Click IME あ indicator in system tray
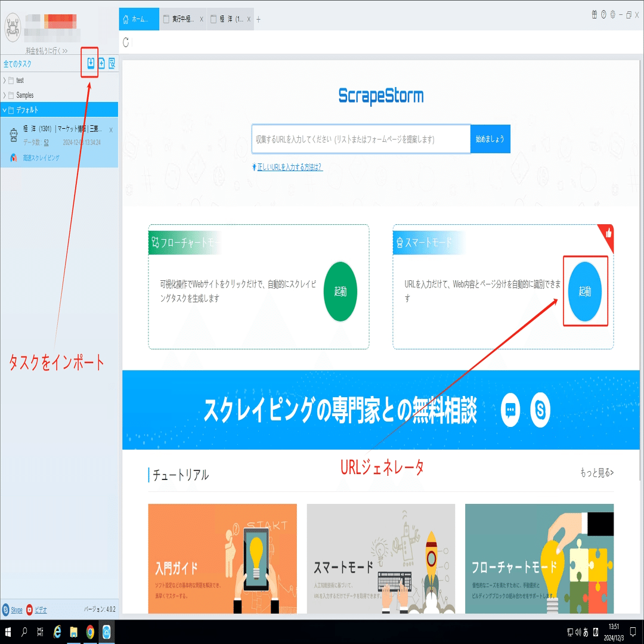 pos(586,632)
